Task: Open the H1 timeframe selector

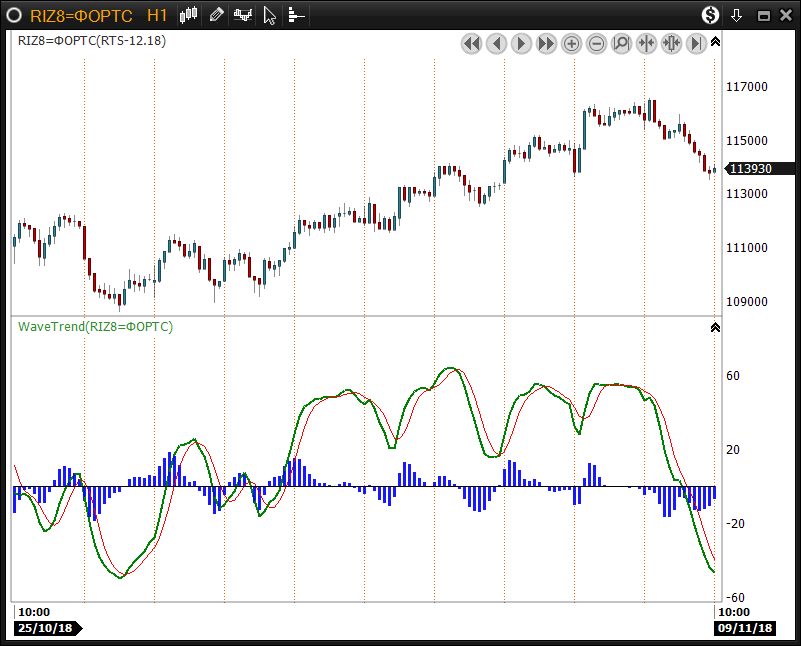Action: [x=157, y=15]
